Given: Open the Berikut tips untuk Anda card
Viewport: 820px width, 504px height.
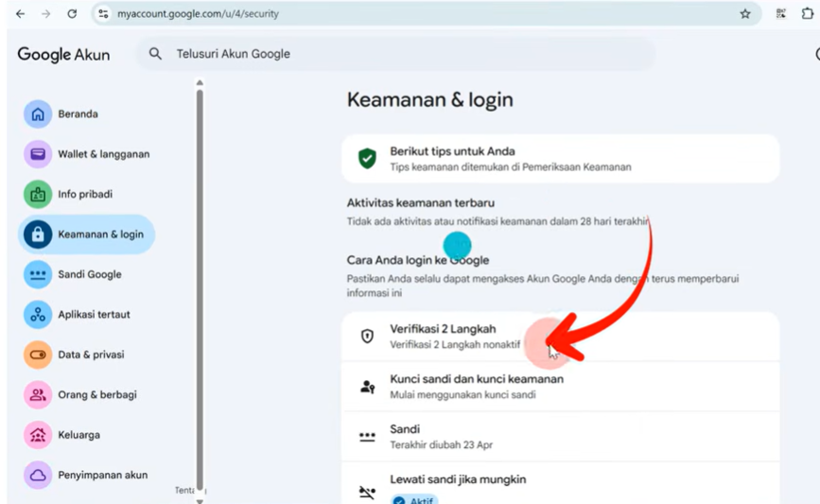Looking at the screenshot, I should (561, 159).
